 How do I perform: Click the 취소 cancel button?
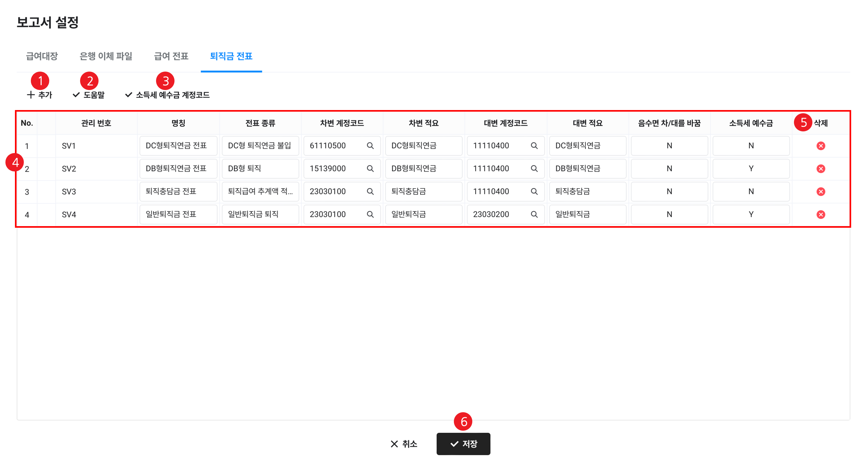coord(404,444)
